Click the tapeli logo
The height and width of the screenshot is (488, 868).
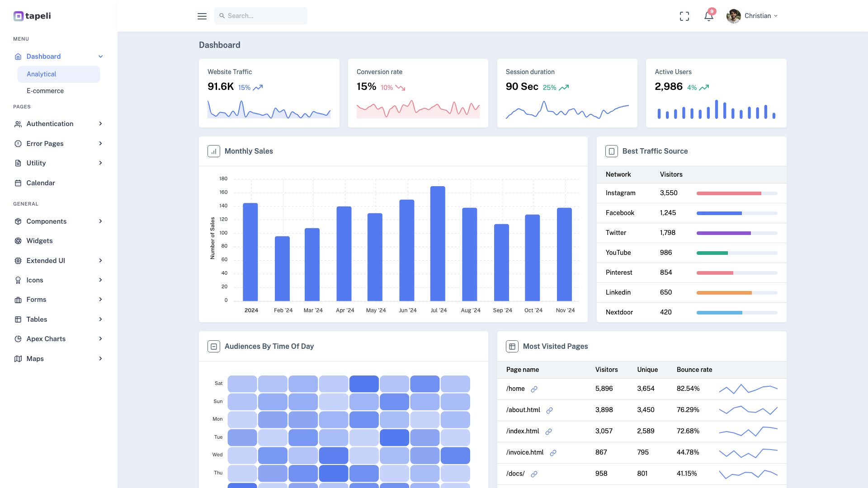[32, 16]
